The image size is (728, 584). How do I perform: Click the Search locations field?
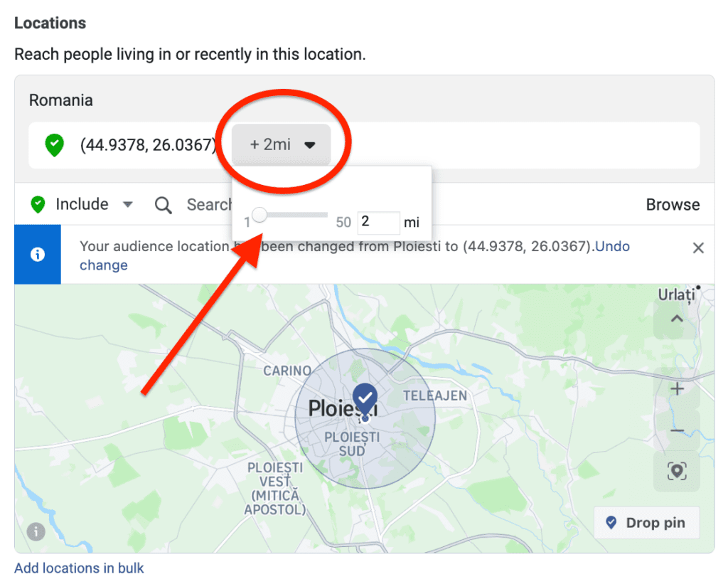coord(209,204)
